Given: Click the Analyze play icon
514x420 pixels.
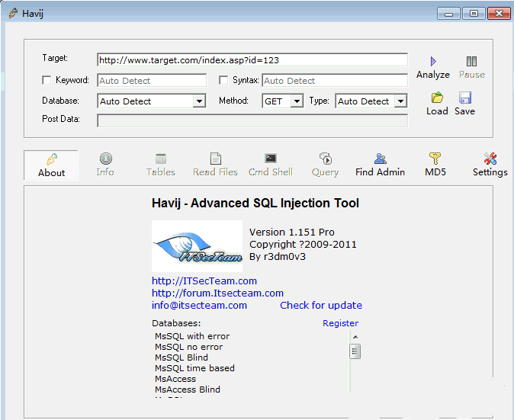Looking at the screenshot, I should pos(433,61).
